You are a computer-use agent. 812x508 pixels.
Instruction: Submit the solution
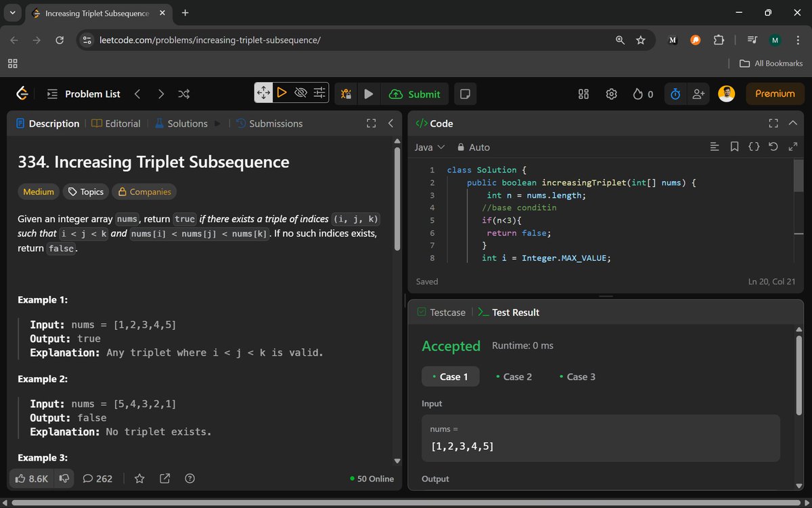[415, 94]
